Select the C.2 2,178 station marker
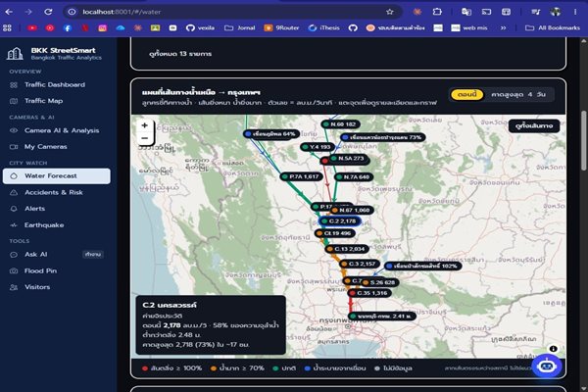The image size is (588, 392). [339, 221]
